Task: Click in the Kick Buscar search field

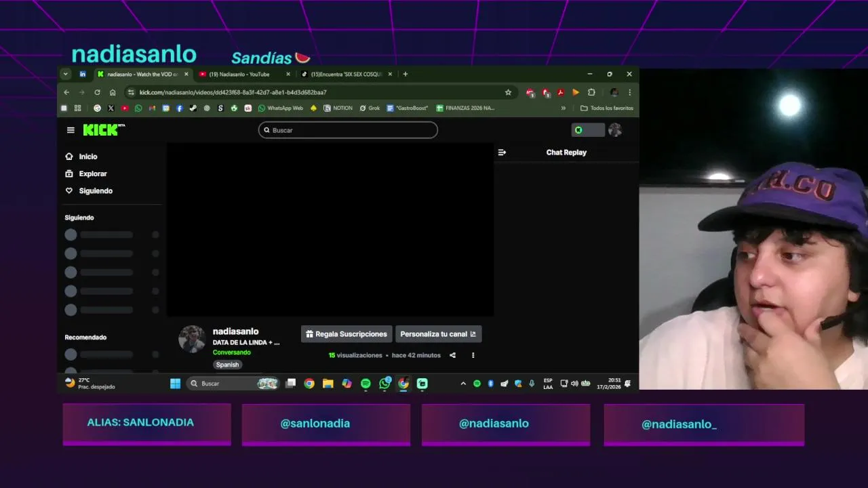Action: (348, 130)
